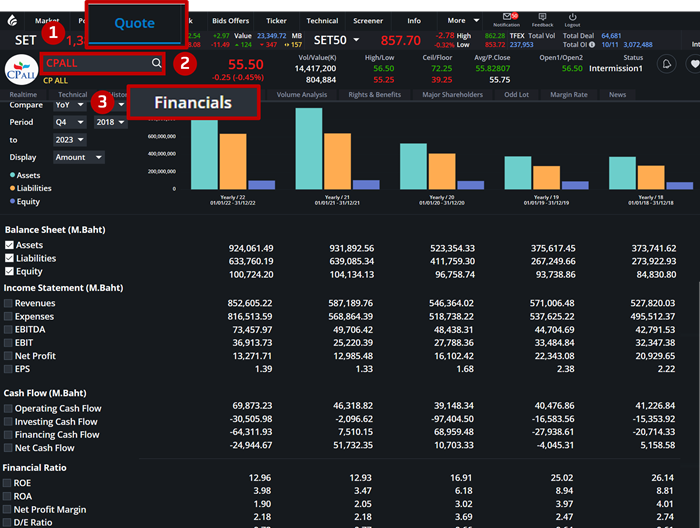Screen dimensions: 700x528
Task: Enable the Net Cash Flow checkbox
Action: pyautogui.click(x=8, y=448)
